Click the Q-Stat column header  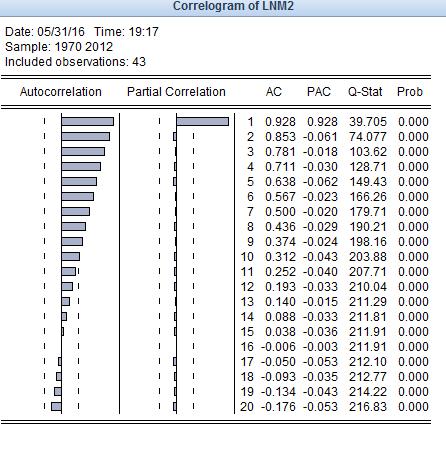(x=365, y=92)
